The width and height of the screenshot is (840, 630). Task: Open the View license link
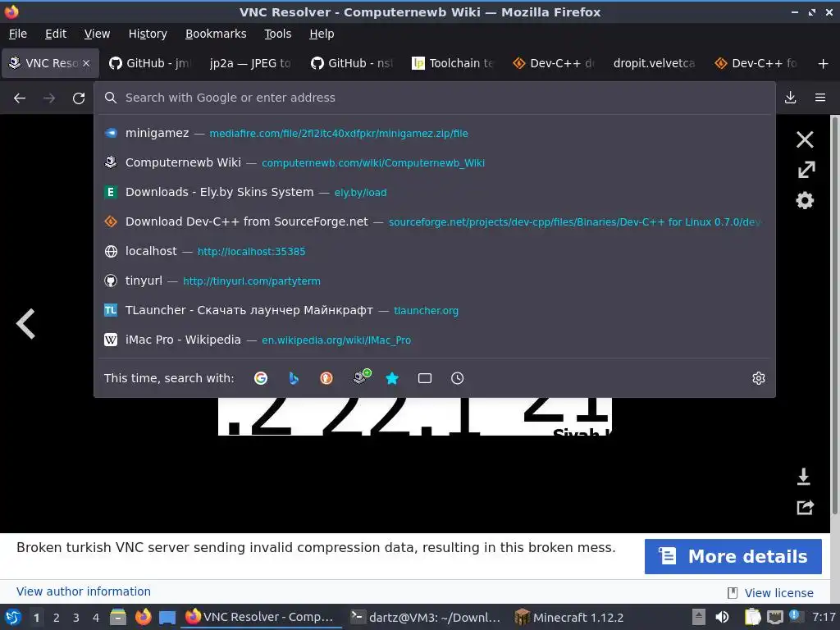[x=779, y=593]
